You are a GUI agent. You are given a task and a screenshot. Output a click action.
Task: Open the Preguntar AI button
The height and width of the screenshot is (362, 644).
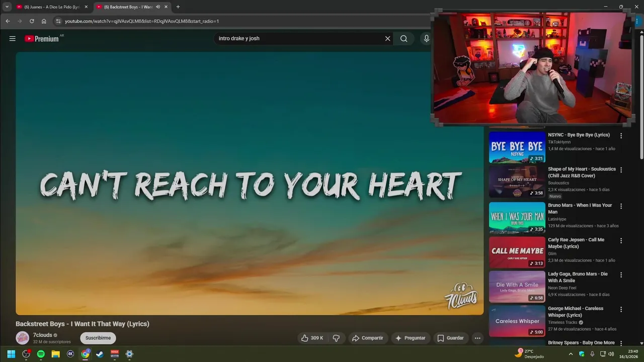[x=411, y=338]
